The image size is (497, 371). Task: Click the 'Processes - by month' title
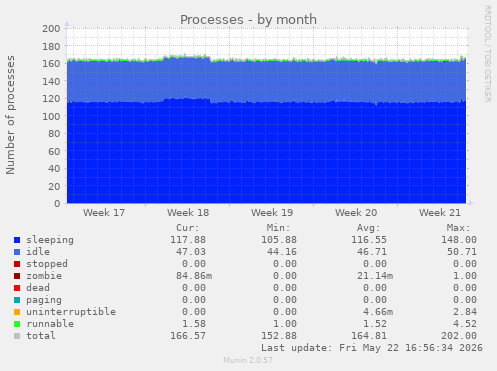click(x=248, y=20)
